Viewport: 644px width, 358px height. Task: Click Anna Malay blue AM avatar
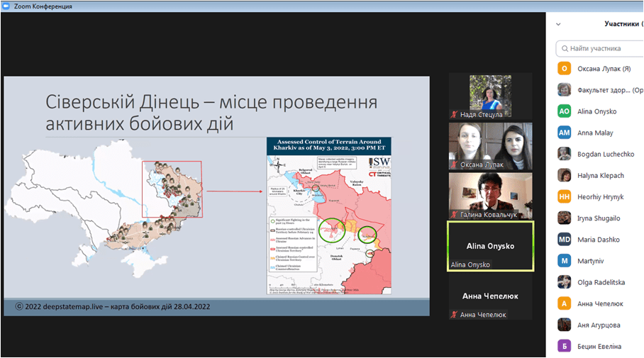click(x=565, y=133)
